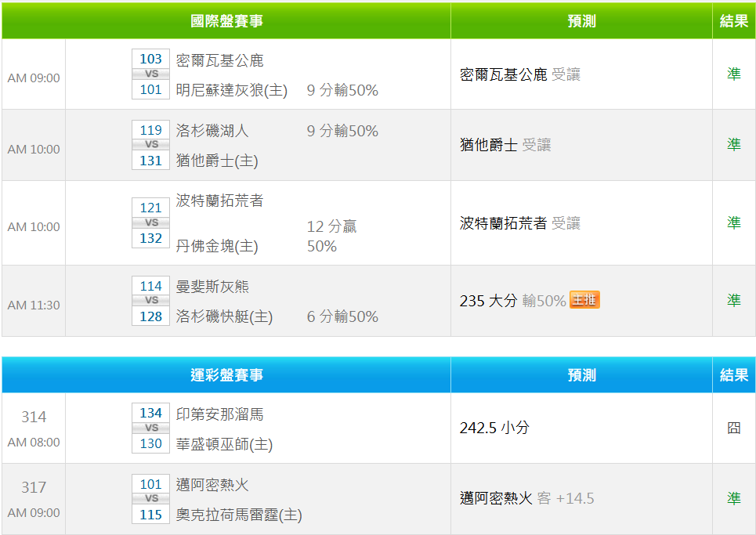Click prediction 波特蘭拓荒者 受讓
Viewport: 756px width, 535px height.
click(519, 222)
